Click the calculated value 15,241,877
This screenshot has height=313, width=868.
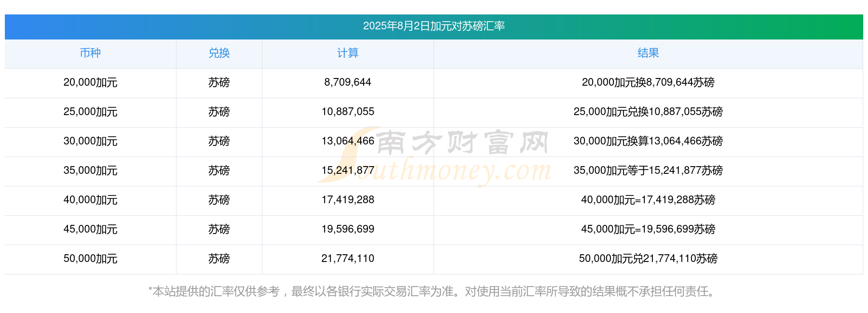[348, 170]
